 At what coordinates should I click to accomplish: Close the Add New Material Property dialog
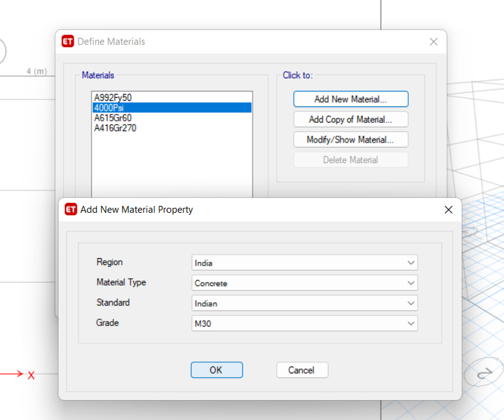tap(449, 210)
